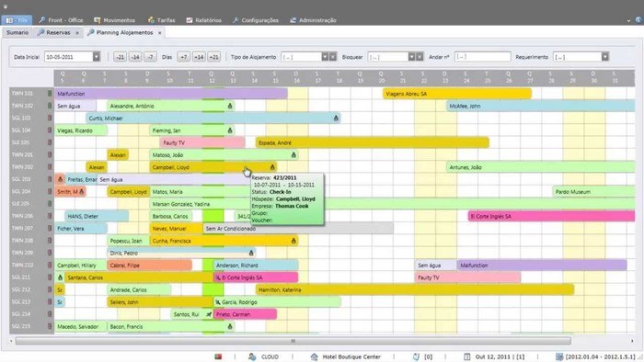Expand the Tipo de Alojamento dropdown
Image resolution: width=644 pixels, height=362 pixels.
coord(325,57)
